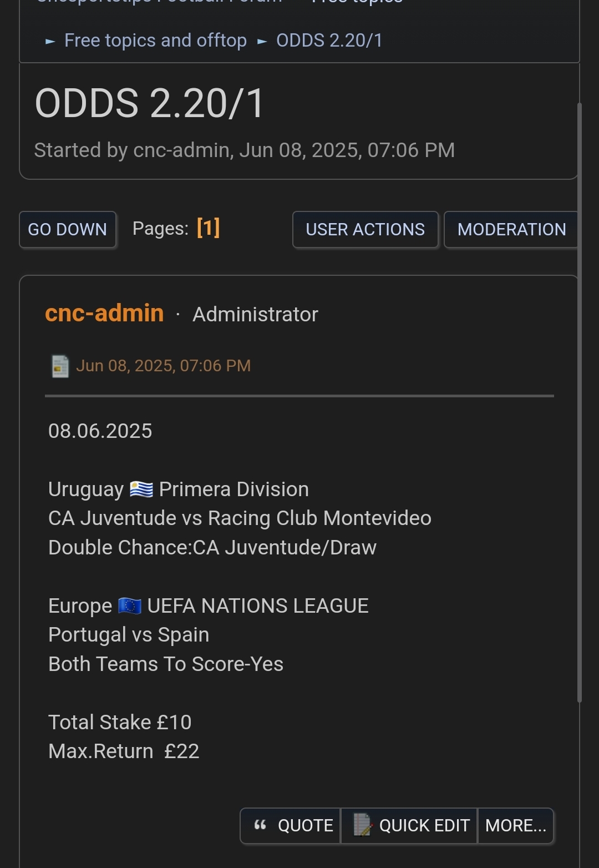Viewport: 599px width, 868px height.
Task: Click the Go Down button
Action: 68,229
